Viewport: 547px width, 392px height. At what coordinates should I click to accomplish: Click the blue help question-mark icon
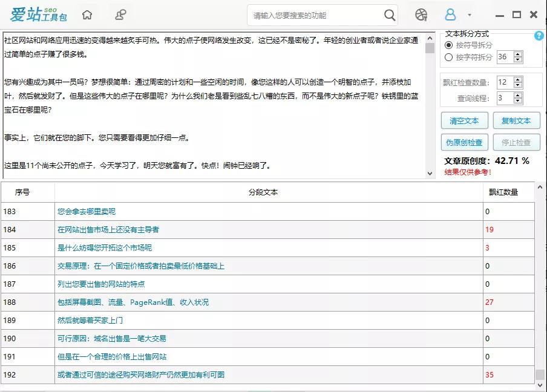tap(539, 36)
